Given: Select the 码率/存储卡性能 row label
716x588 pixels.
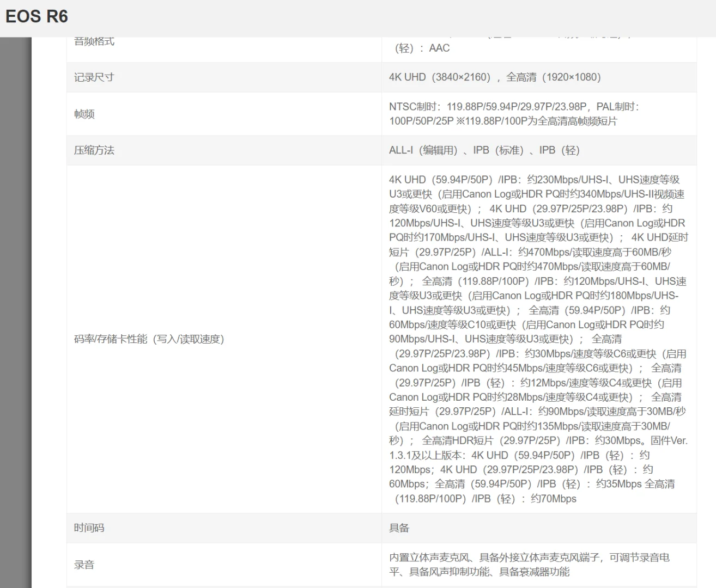Looking at the screenshot, I should point(149,339).
